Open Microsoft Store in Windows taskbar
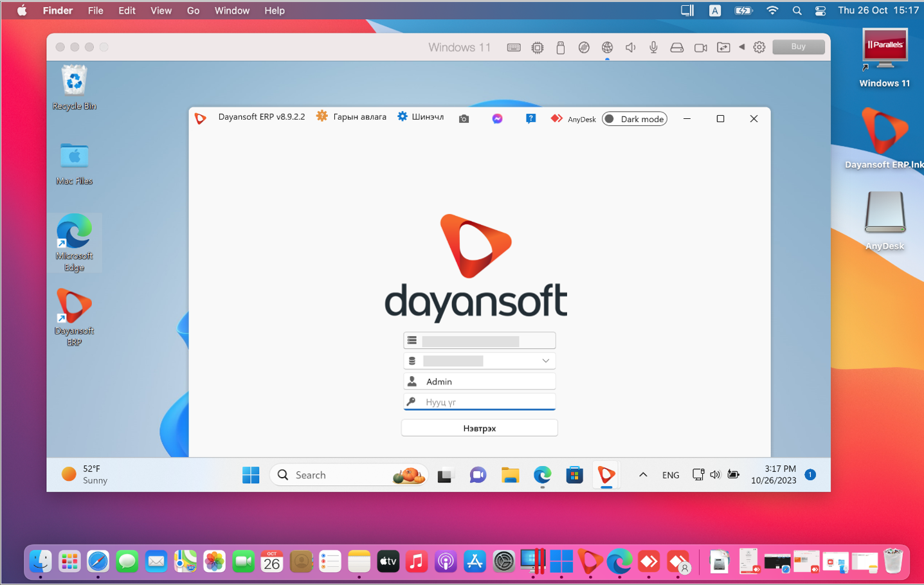 [574, 475]
